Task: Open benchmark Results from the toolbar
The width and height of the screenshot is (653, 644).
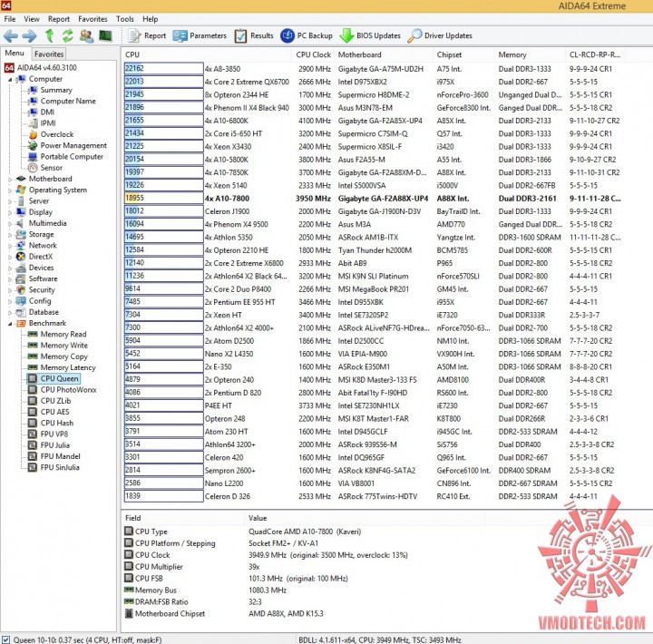Action: (x=254, y=35)
